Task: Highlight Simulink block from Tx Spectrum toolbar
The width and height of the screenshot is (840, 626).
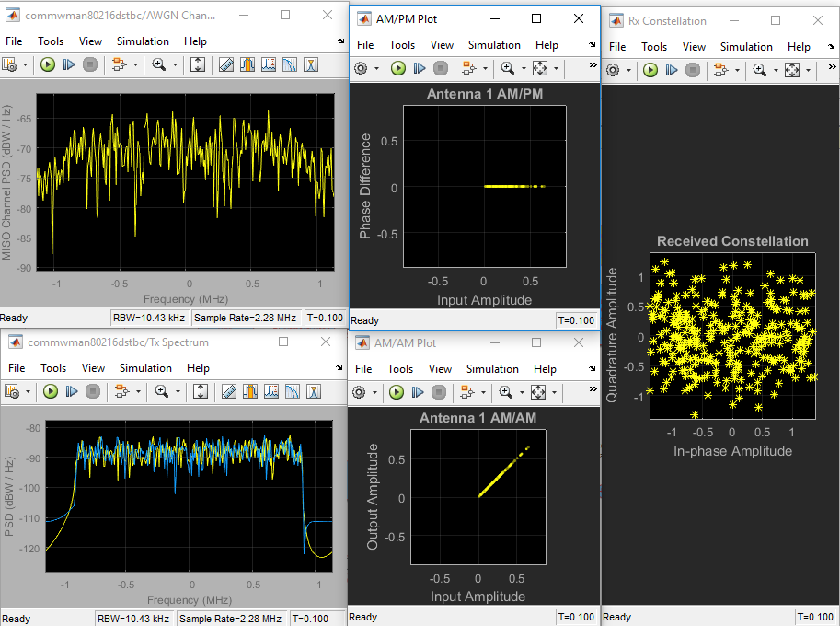Action: (120, 391)
